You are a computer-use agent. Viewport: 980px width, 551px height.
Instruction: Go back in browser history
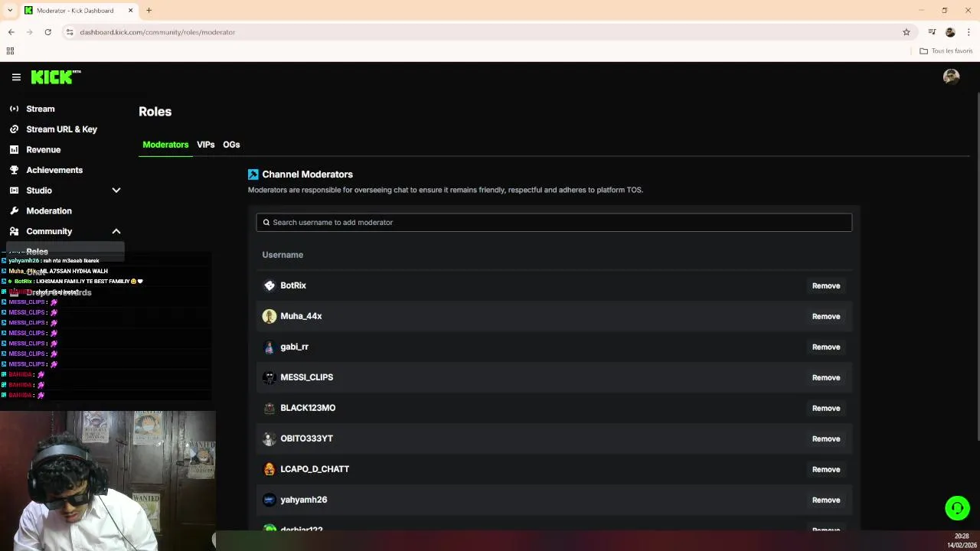(11, 32)
